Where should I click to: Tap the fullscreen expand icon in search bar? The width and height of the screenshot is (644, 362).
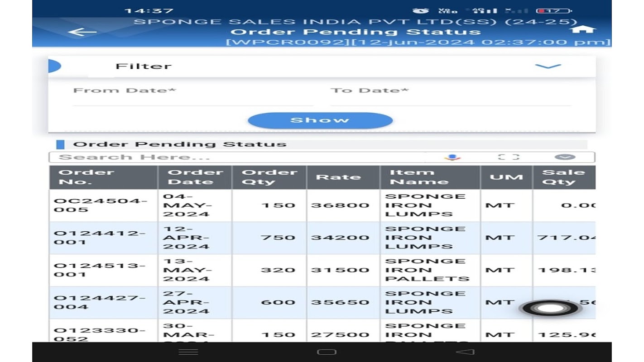508,157
